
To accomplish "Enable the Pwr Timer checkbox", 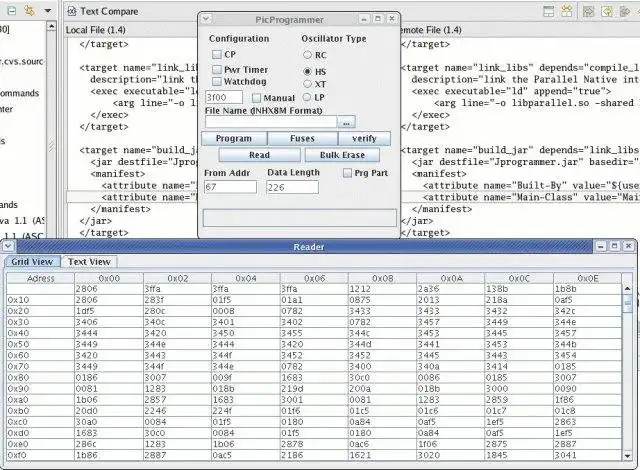I will (217, 70).
